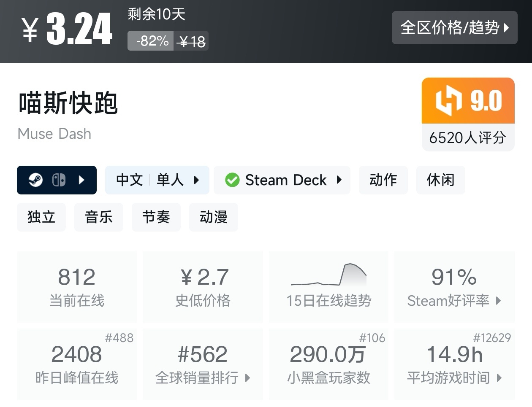Click the green Steam Deck verified checkmark

(232, 180)
